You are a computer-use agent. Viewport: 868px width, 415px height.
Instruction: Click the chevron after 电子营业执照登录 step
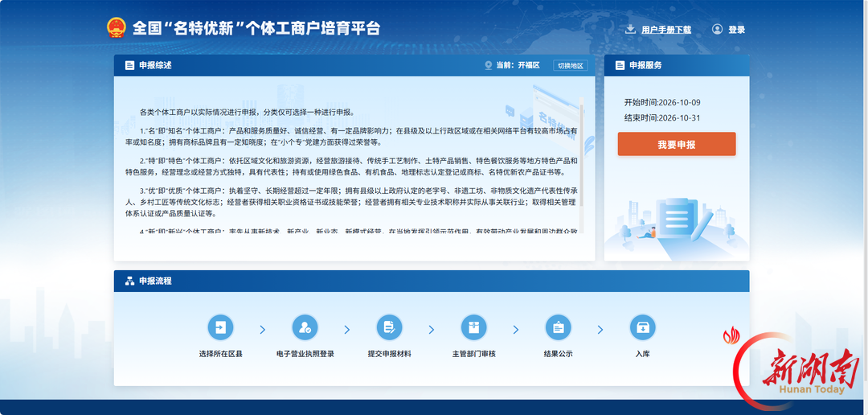click(347, 330)
